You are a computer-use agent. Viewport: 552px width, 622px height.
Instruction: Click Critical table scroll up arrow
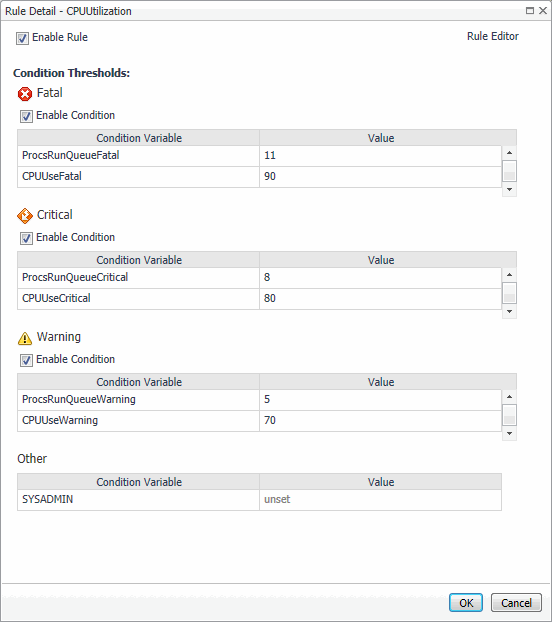509,275
